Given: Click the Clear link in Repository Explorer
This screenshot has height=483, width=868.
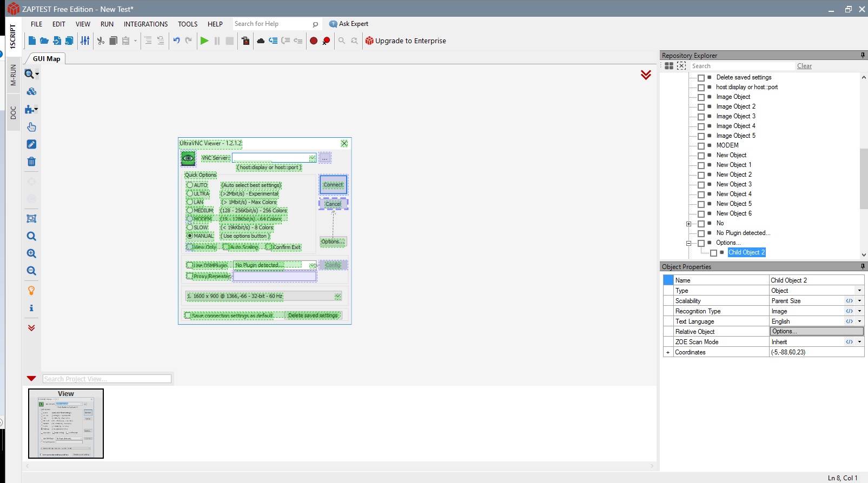Looking at the screenshot, I should coord(804,66).
